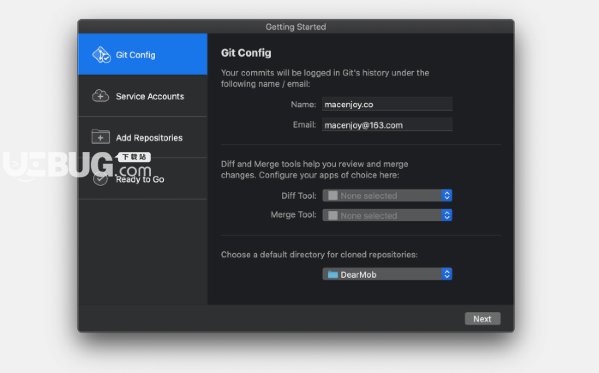Click the 'Diff Tool:' label

299,196
